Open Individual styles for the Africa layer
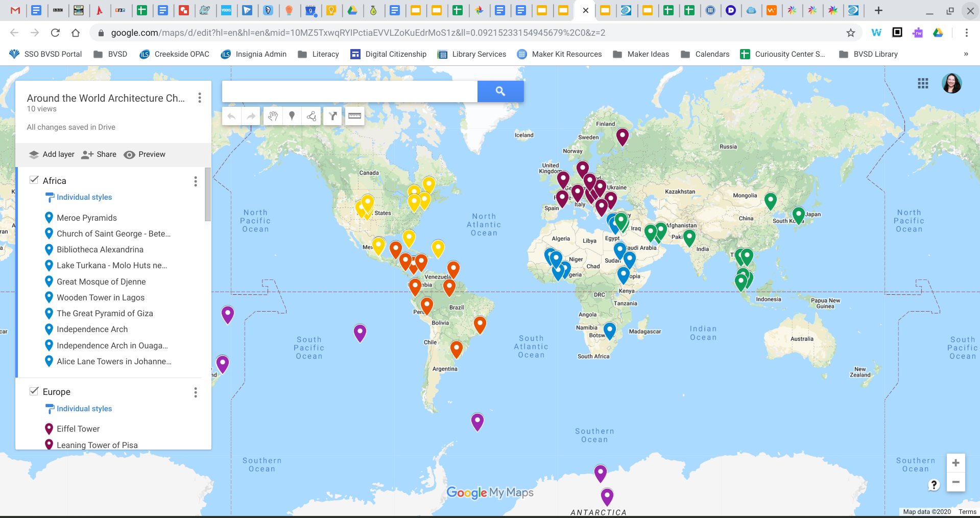 coord(84,197)
